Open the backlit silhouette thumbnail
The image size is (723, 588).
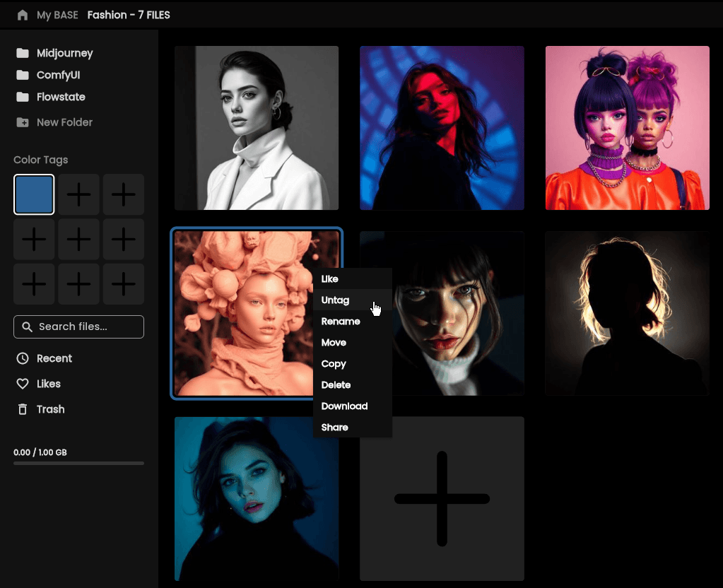[x=627, y=314]
